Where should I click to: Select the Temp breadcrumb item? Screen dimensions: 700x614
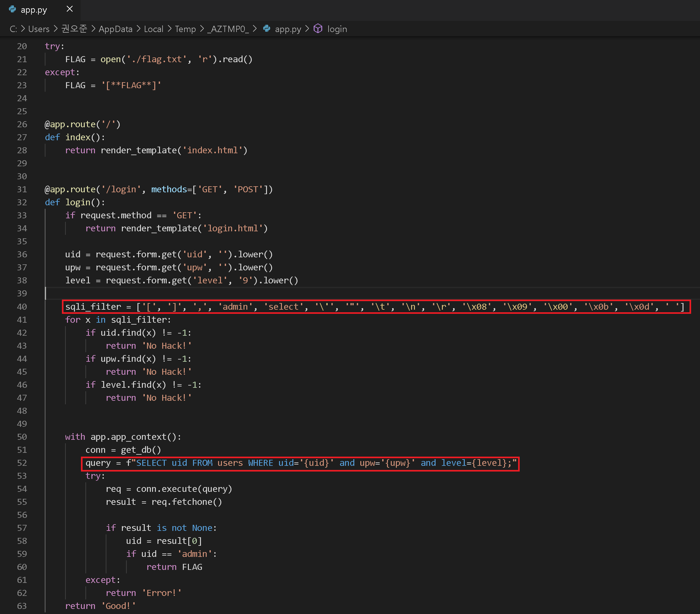[x=185, y=29]
